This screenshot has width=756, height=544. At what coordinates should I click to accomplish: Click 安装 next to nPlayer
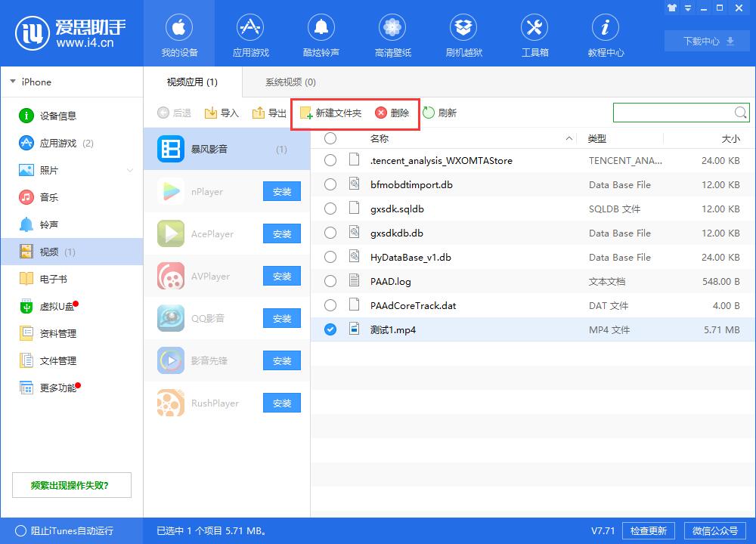coord(280,191)
